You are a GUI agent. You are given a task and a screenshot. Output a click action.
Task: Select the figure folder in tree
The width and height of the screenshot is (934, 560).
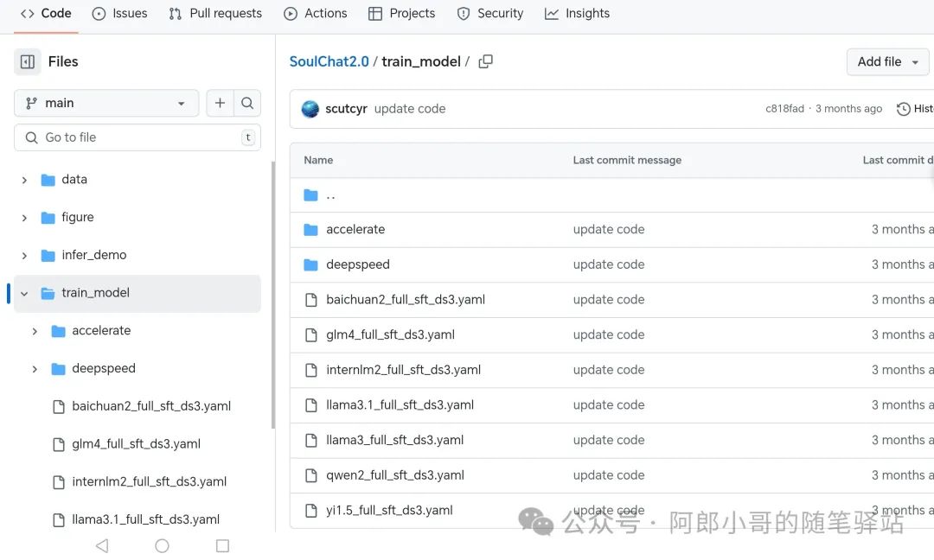(78, 217)
